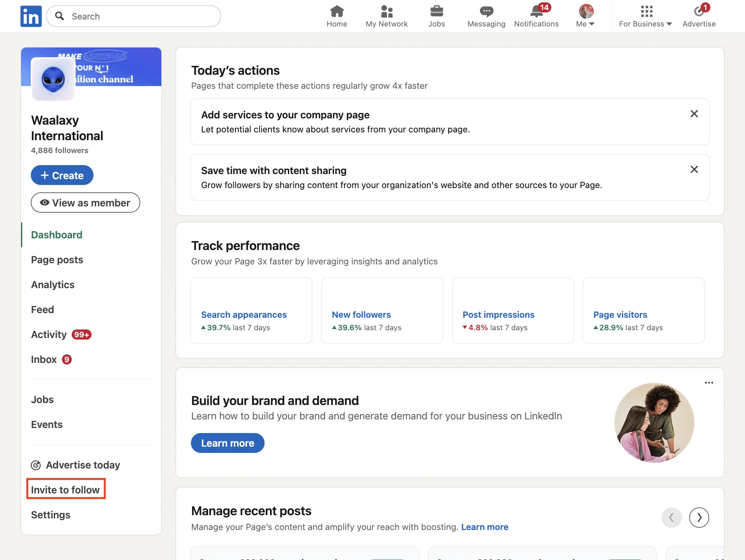Open Jobs in the page sidebar
Screen dimensions: 745x560
pos(42,400)
